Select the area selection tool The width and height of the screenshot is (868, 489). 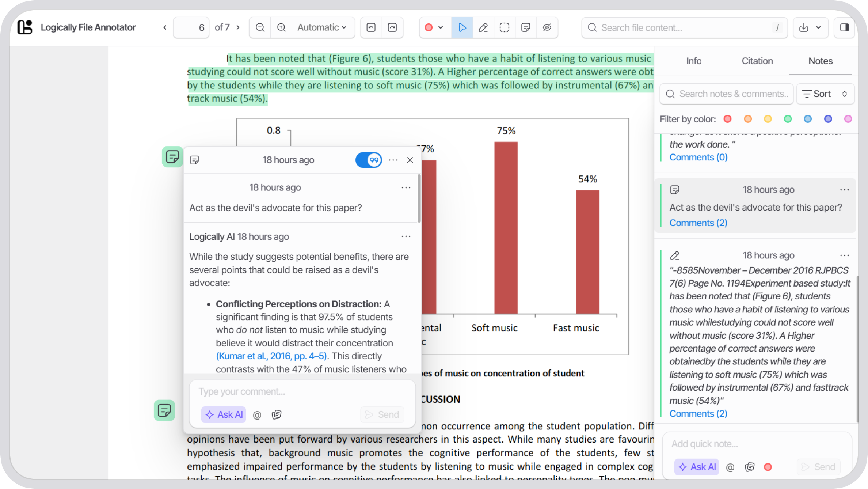click(x=504, y=27)
